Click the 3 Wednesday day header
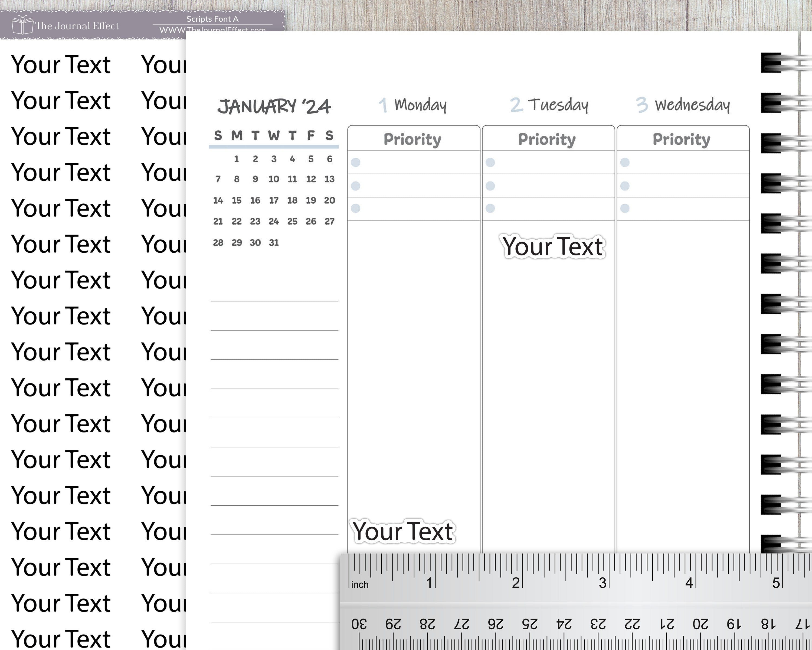This screenshot has height=650, width=812. coord(682,105)
